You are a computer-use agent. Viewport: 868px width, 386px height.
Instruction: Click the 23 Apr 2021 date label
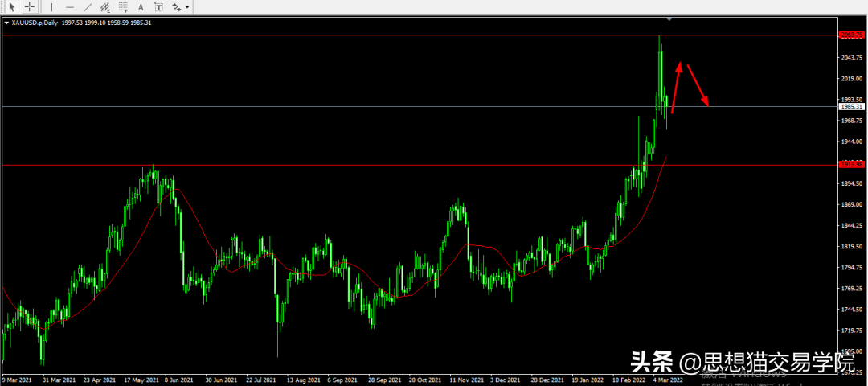[x=100, y=380]
